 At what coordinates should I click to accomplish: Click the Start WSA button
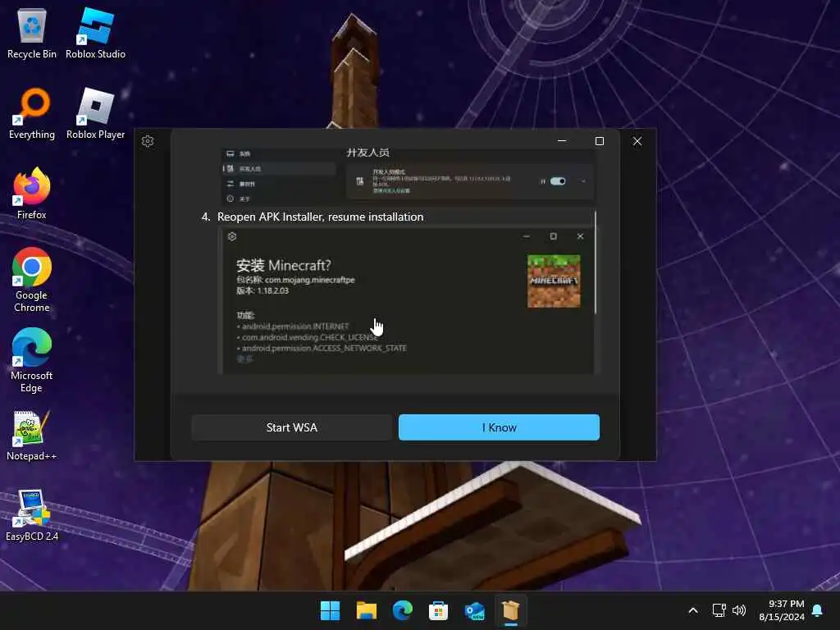click(x=291, y=427)
